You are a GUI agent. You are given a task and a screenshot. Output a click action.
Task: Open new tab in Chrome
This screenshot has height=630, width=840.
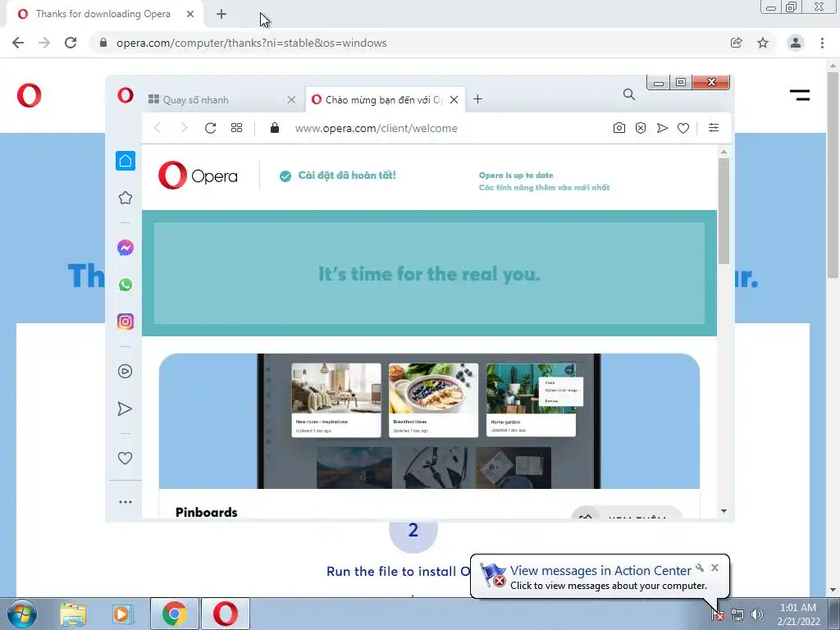click(221, 14)
